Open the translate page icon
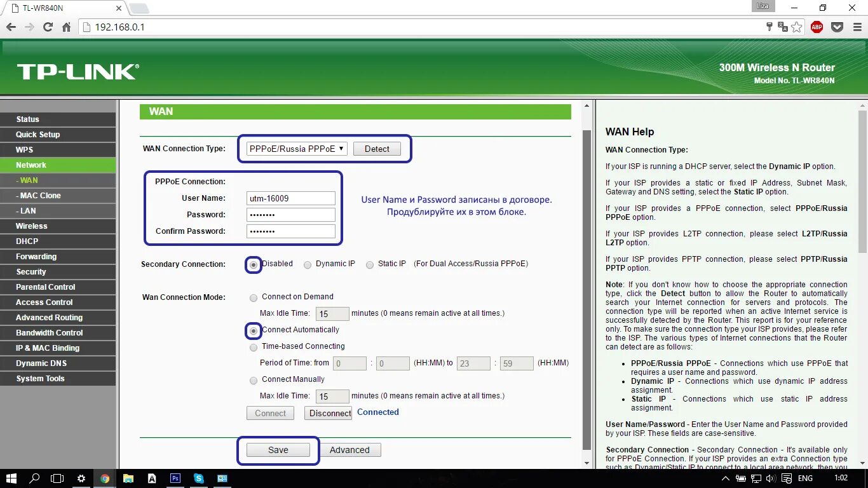Viewport: 868px width, 488px height. 783,27
